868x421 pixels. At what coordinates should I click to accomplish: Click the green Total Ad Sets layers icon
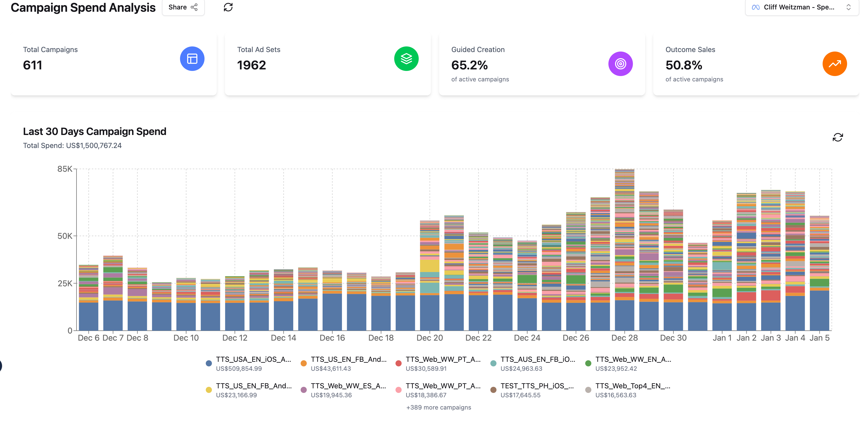pyautogui.click(x=406, y=59)
